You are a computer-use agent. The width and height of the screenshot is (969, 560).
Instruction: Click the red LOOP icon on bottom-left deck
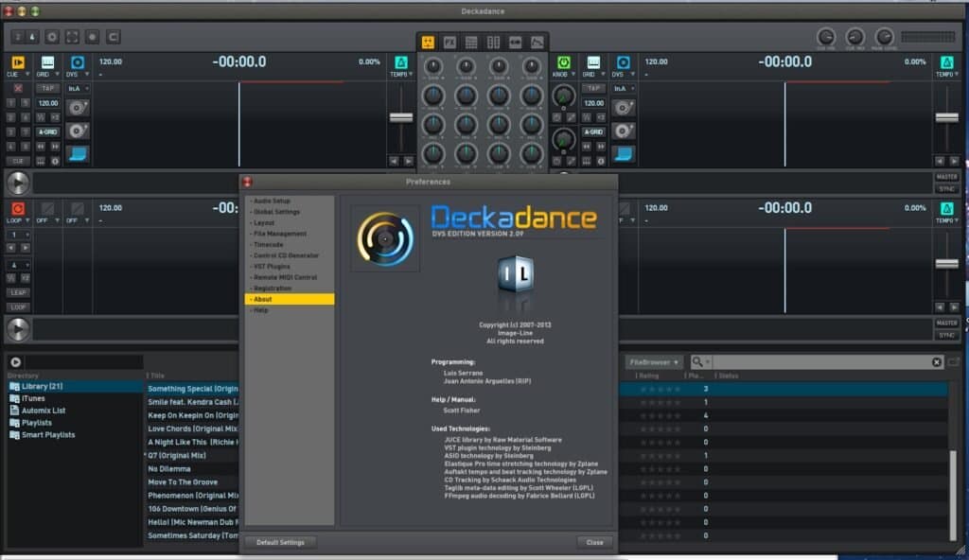click(x=17, y=208)
